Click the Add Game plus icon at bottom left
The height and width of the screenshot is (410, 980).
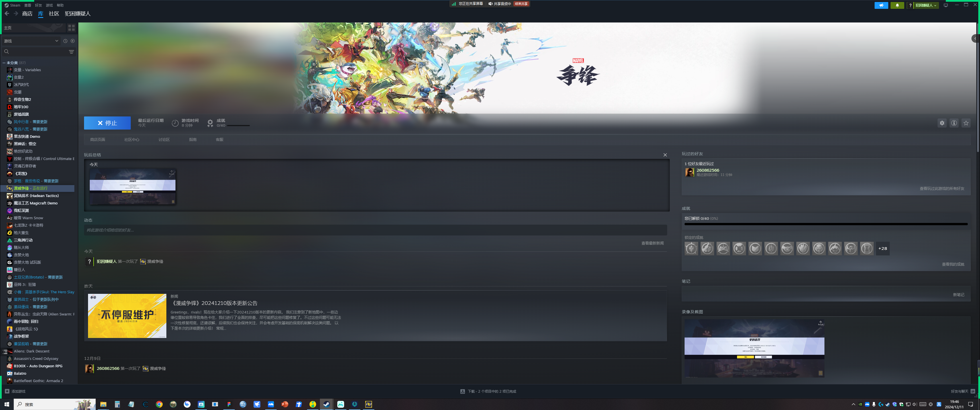pyautogui.click(x=7, y=391)
